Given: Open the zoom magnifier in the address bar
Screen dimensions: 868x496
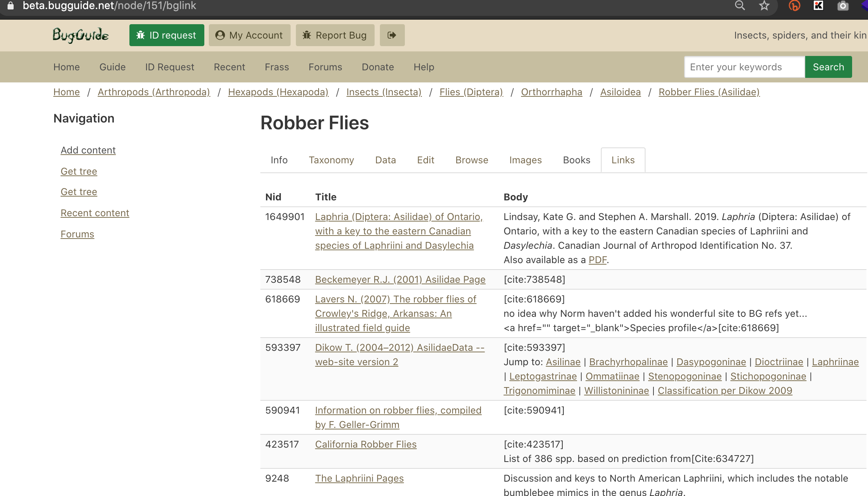Looking at the screenshot, I should (x=739, y=6).
